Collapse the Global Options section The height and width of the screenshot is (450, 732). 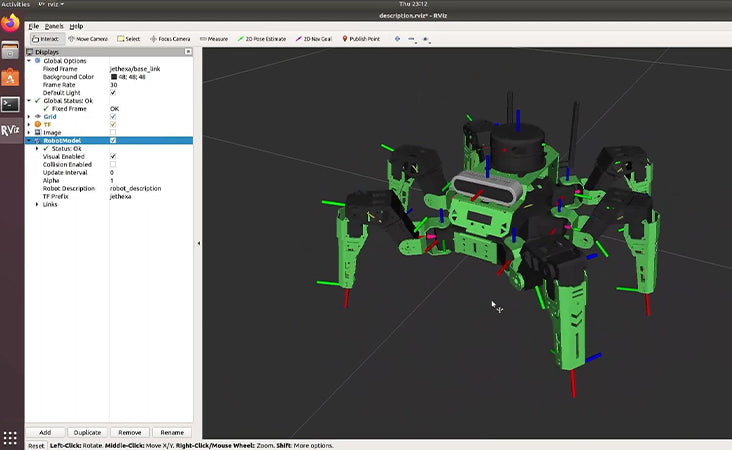(29, 60)
